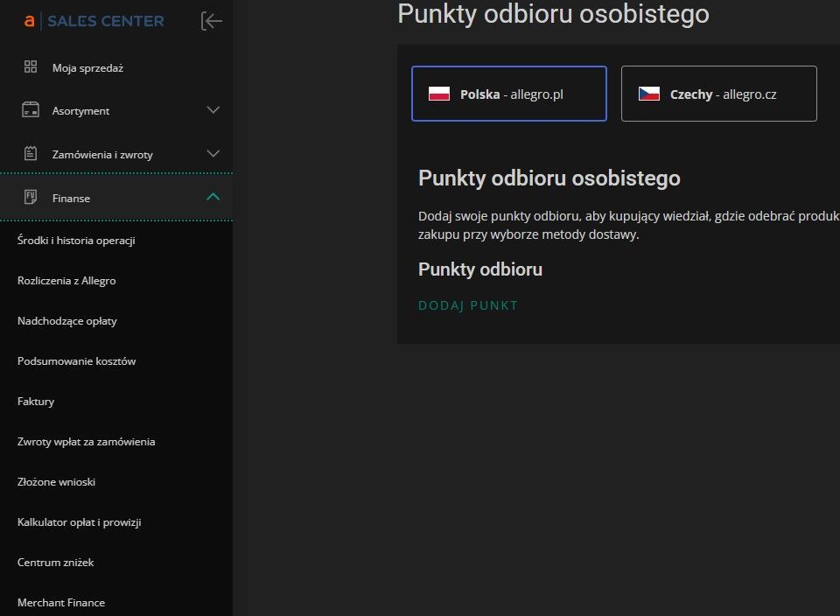Go to Rozliczenia z Allegro
840x616 pixels.
click(66, 281)
